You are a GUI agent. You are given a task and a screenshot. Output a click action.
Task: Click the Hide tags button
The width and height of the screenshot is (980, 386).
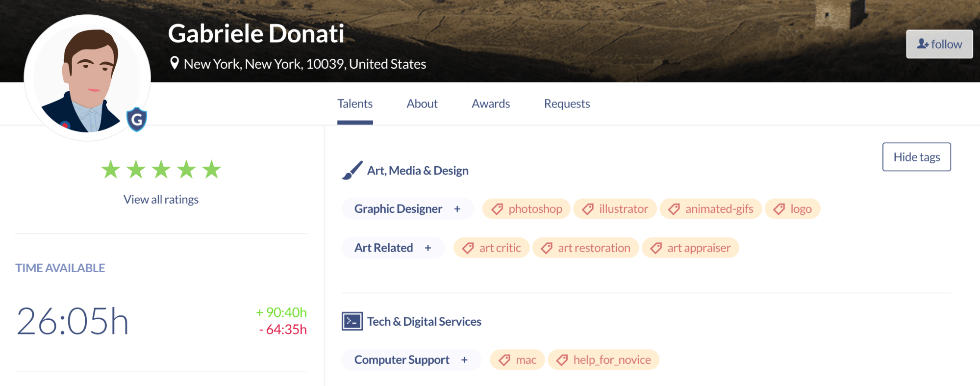point(917,157)
